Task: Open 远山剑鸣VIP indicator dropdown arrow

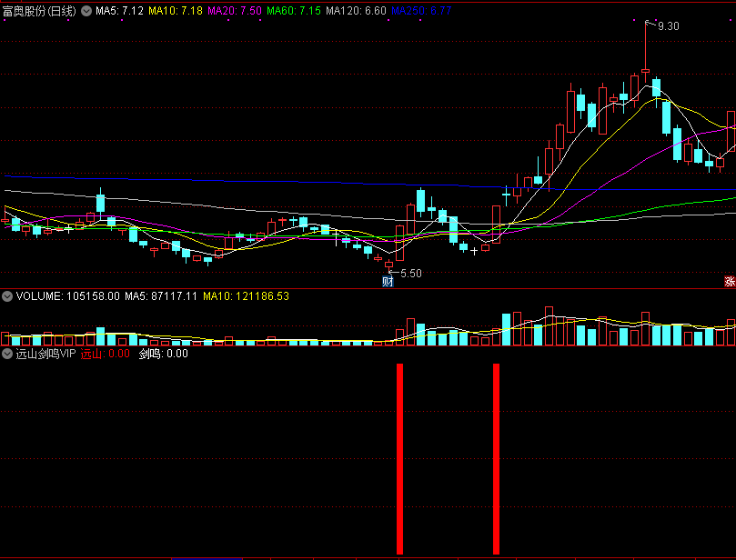Action: tap(7, 354)
